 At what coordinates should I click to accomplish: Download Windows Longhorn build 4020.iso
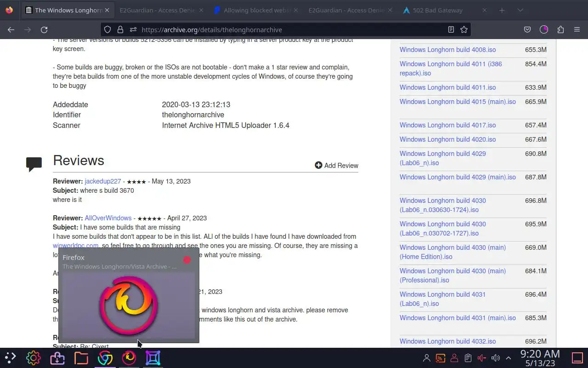point(448,139)
